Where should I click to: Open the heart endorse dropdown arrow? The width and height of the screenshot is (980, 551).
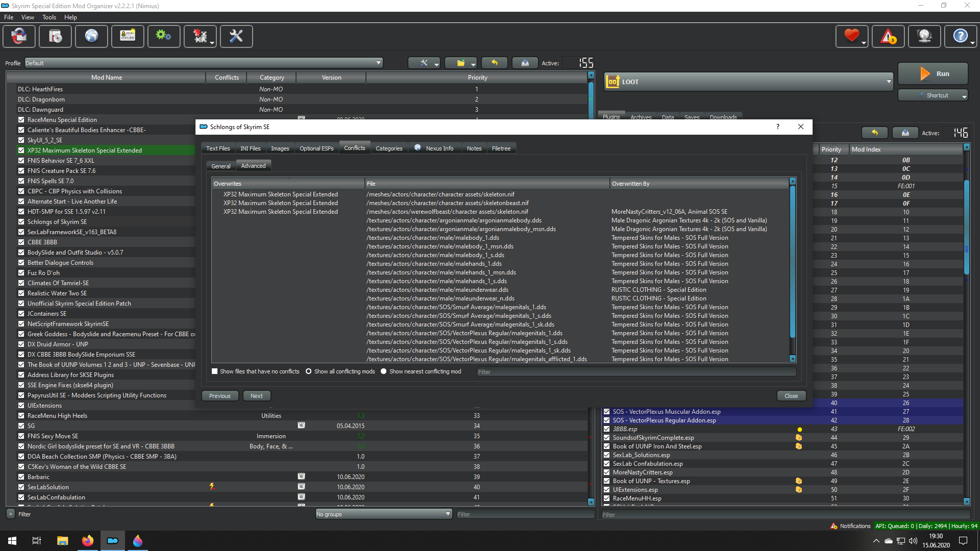[864, 43]
